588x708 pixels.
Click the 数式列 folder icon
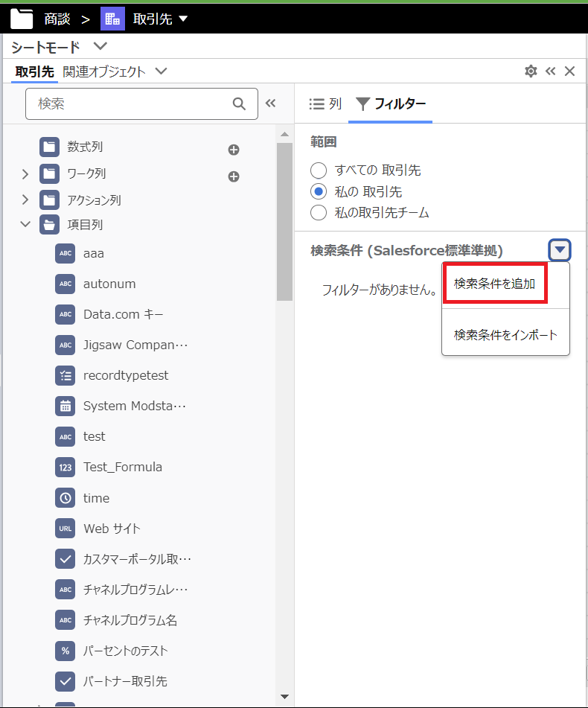tap(49, 147)
